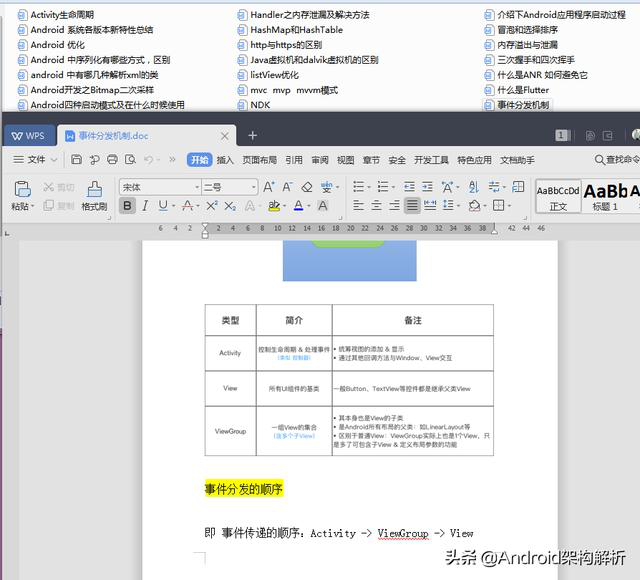Screen dimensions: 640x580
Task: Click the line spacing icon
Action: [449, 205]
